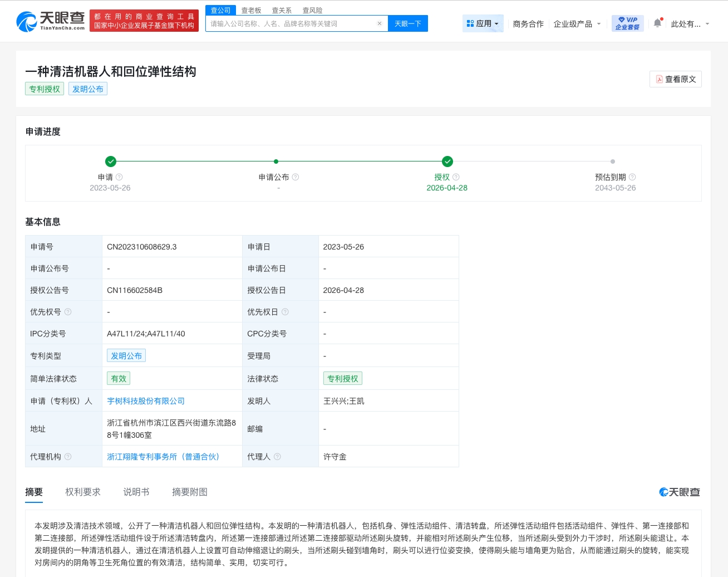Screen dimensions: 728x577
Task: Click the 授权 green checkmark milestone
Action: click(447, 162)
